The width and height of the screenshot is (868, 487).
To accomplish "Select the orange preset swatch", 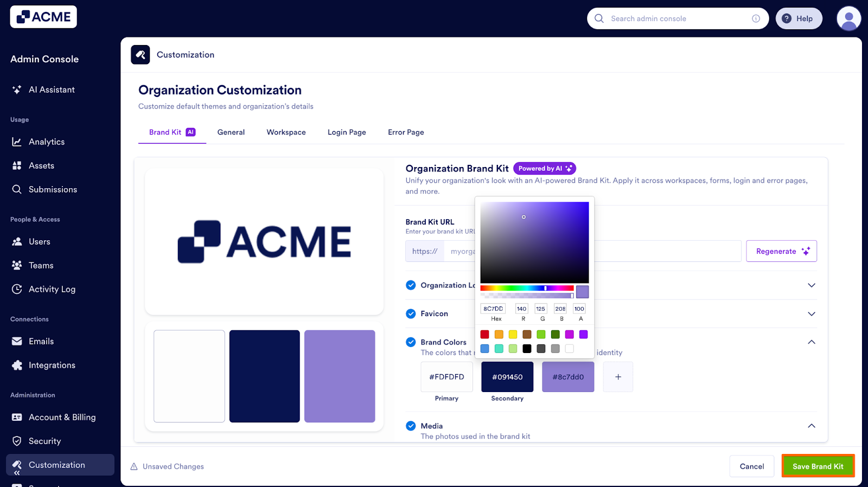I will [x=499, y=334].
